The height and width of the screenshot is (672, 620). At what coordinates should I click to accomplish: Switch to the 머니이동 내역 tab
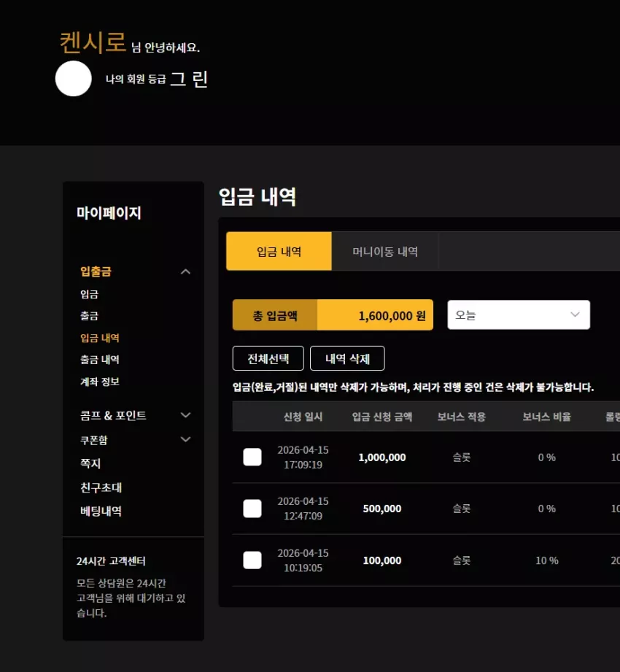[x=385, y=251]
